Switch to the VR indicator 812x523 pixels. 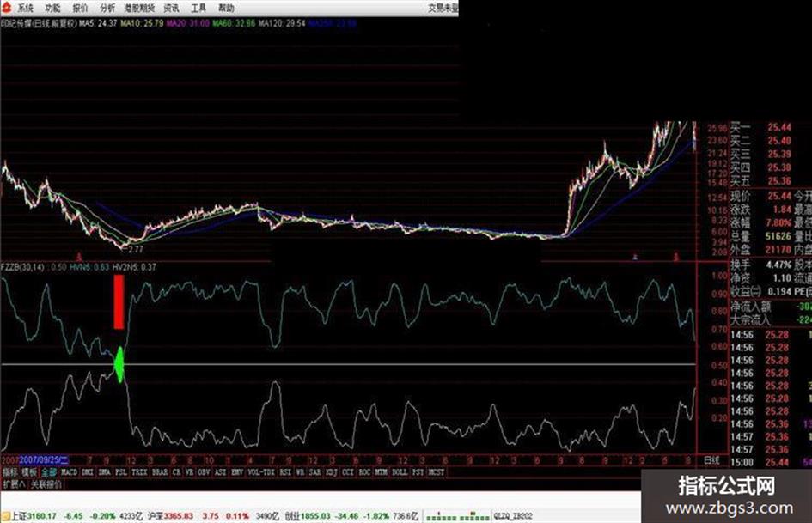click(190, 472)
